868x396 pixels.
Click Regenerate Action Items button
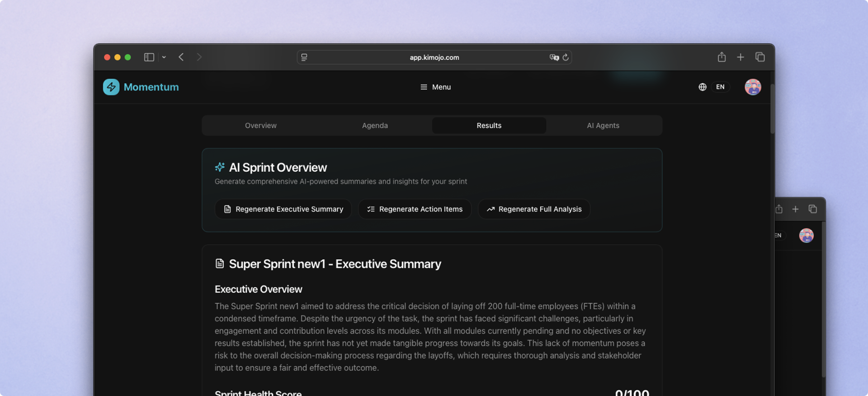point(415,209)
